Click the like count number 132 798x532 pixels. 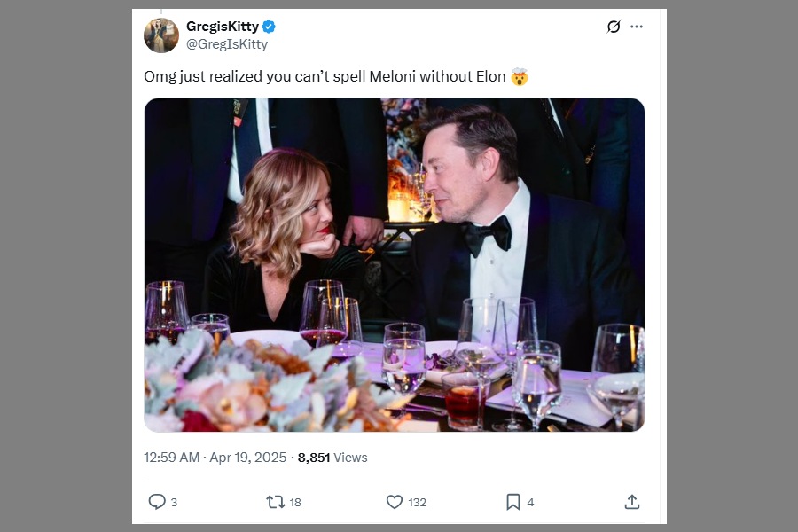pos(417,502)
